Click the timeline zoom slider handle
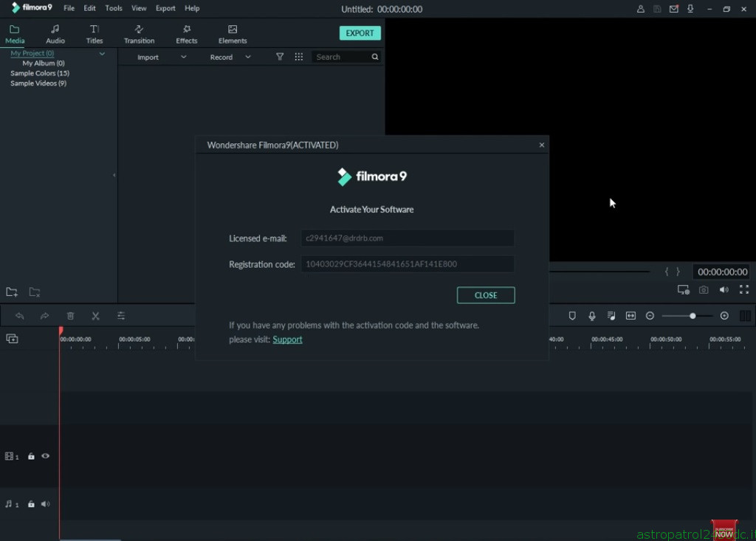 click(693, 316)
